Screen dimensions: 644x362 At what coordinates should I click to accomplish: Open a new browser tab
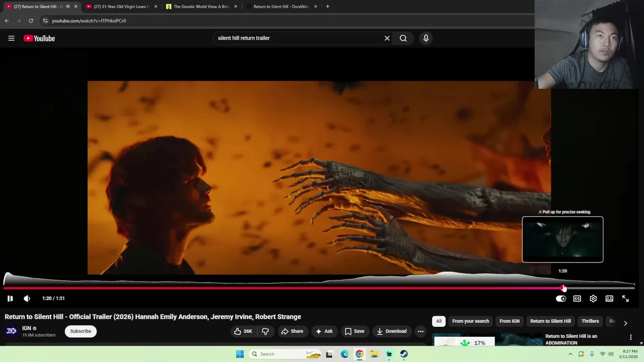point(328,7)
